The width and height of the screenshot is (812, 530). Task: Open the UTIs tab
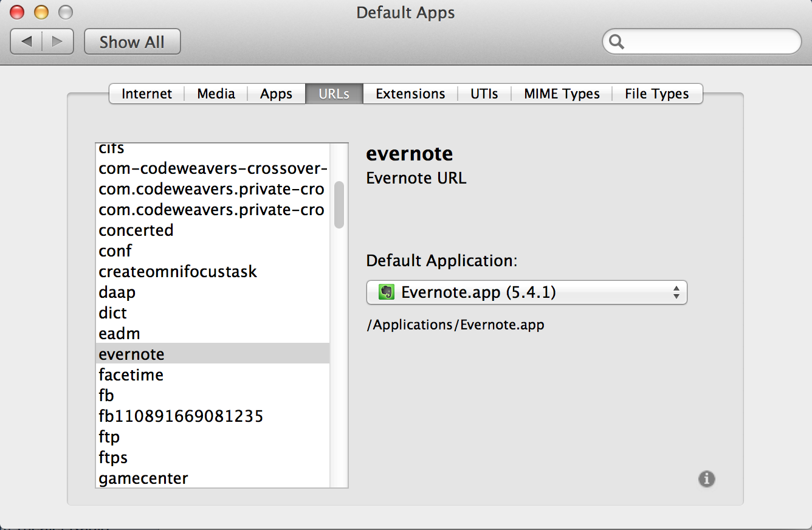coord(484,94)
